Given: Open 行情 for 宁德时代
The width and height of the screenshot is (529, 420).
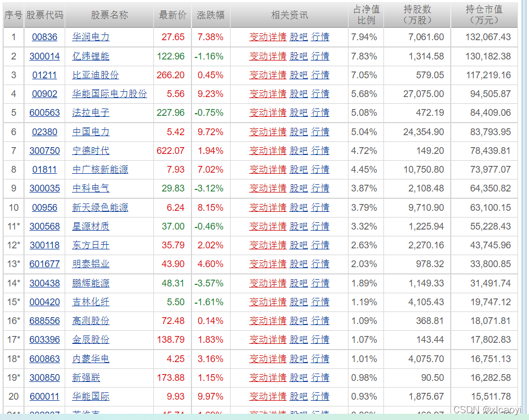Looking at the screenshot, I should pyautogui.click(x=320, y=150).
